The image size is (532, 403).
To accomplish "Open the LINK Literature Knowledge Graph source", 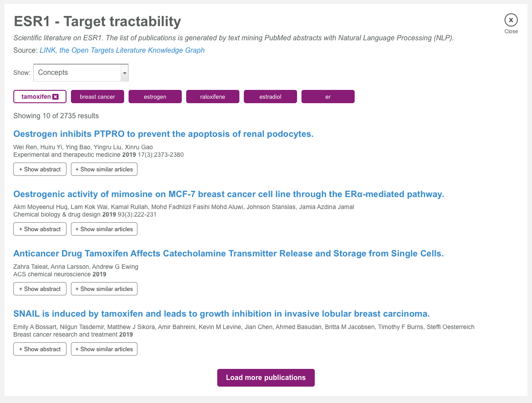I will [x=121, y=50].
